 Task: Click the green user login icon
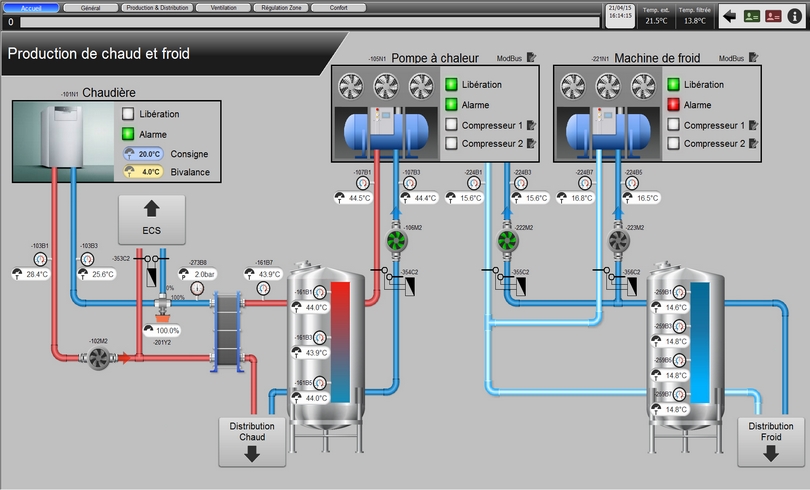click(751, 15)
